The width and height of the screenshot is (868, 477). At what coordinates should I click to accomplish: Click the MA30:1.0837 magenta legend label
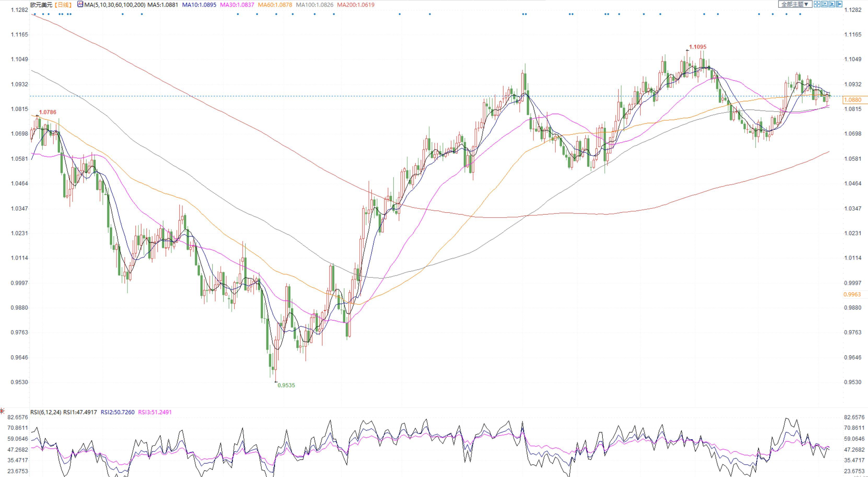(x=237, y=5)
